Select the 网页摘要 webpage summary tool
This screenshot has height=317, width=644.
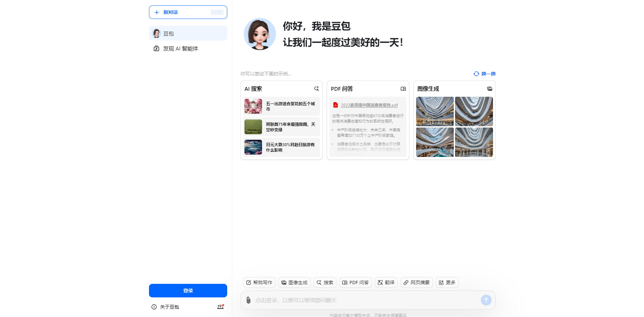tap(416, 282)
